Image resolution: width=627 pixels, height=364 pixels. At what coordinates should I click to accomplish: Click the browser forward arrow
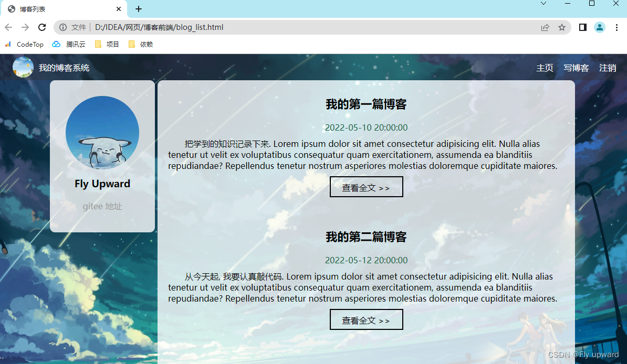tap(25, 27)
